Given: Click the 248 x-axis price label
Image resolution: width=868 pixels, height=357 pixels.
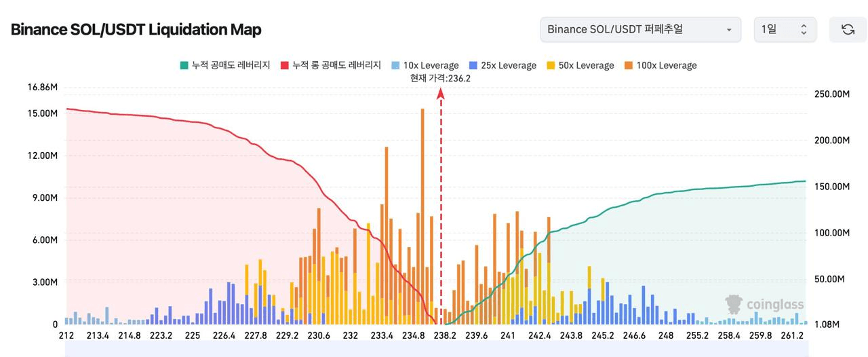Looking at the screenshot, I should 666,335.
